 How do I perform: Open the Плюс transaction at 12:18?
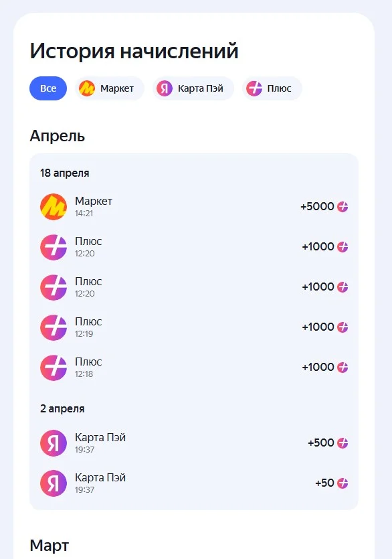[194, 368]
